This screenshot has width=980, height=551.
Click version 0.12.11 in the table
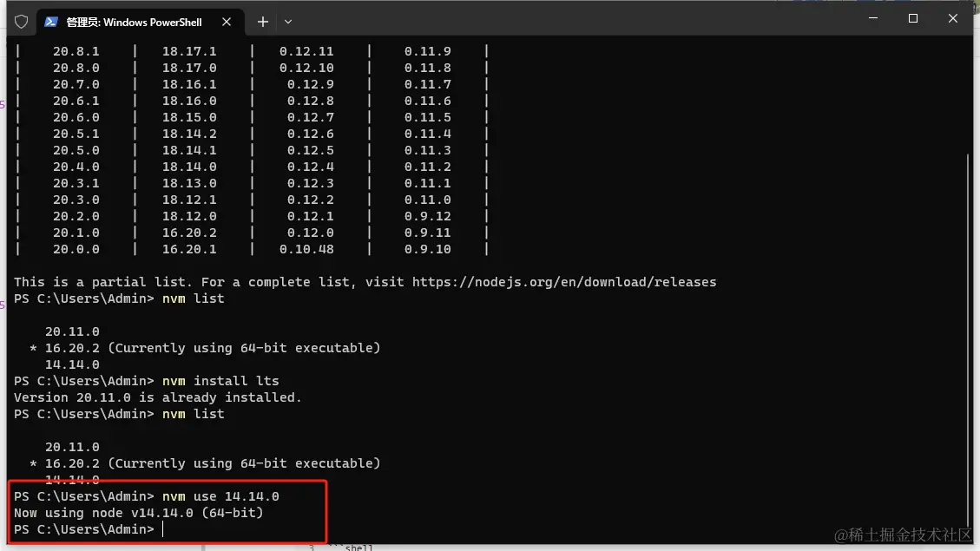pyautogui.click(x=306, y=51)
